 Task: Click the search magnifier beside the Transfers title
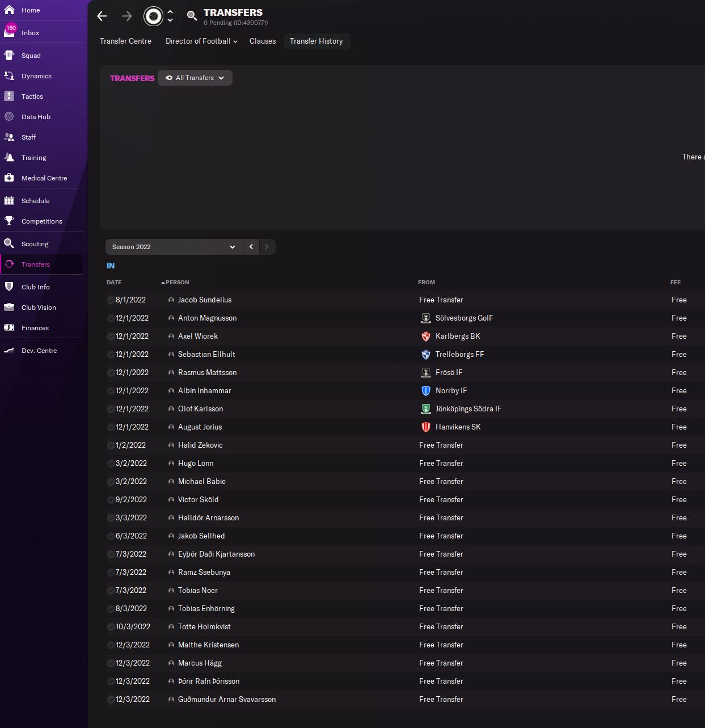click(x=192, y=16)
